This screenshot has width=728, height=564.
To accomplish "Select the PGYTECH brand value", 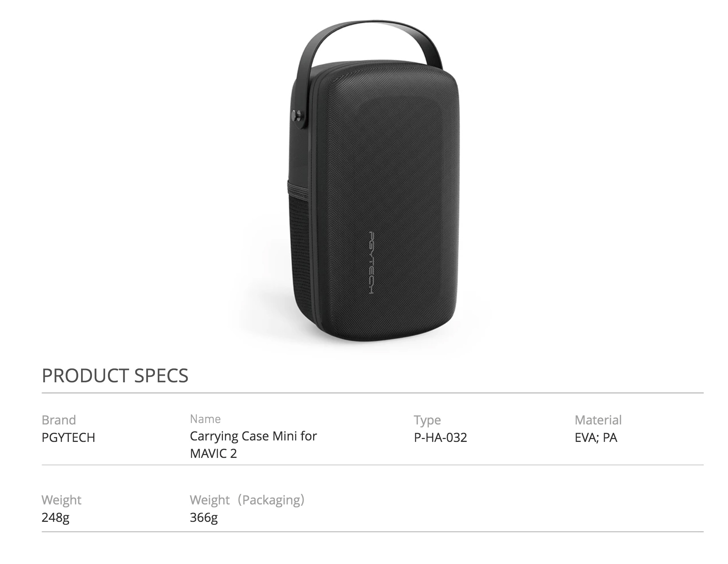I will (68, 437).
